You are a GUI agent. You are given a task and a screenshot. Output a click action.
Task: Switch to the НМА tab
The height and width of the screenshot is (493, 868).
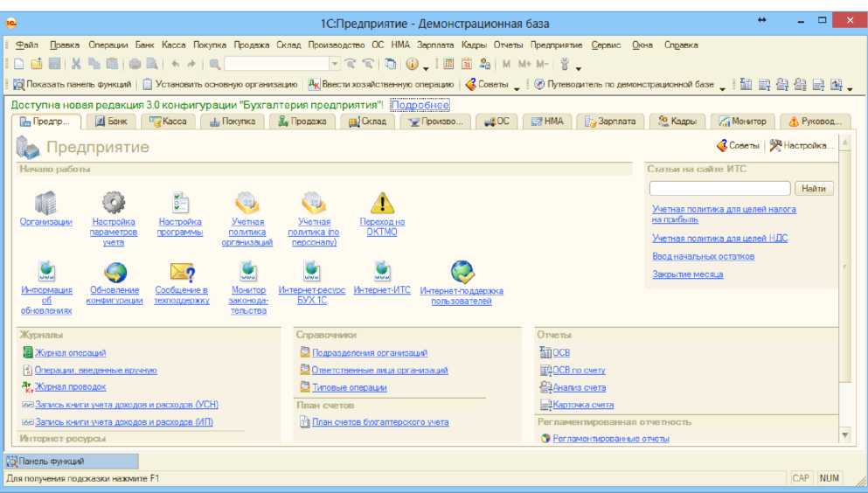tap(547, 122)
